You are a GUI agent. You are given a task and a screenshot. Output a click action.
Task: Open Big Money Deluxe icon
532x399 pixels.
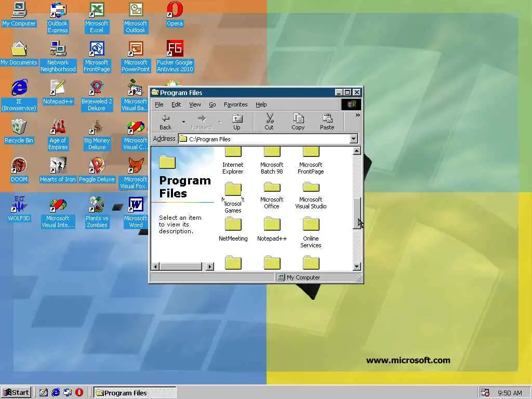97,135
